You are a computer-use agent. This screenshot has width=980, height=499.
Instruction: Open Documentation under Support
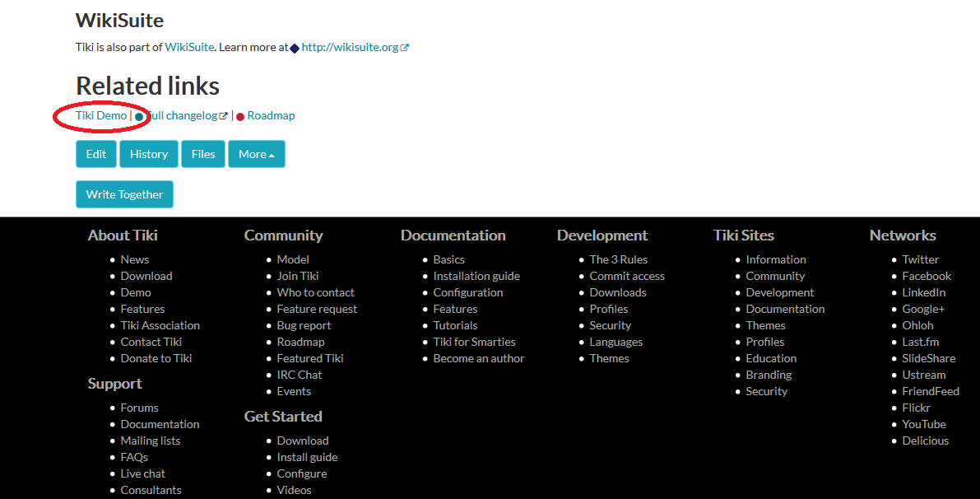[160, 424]
